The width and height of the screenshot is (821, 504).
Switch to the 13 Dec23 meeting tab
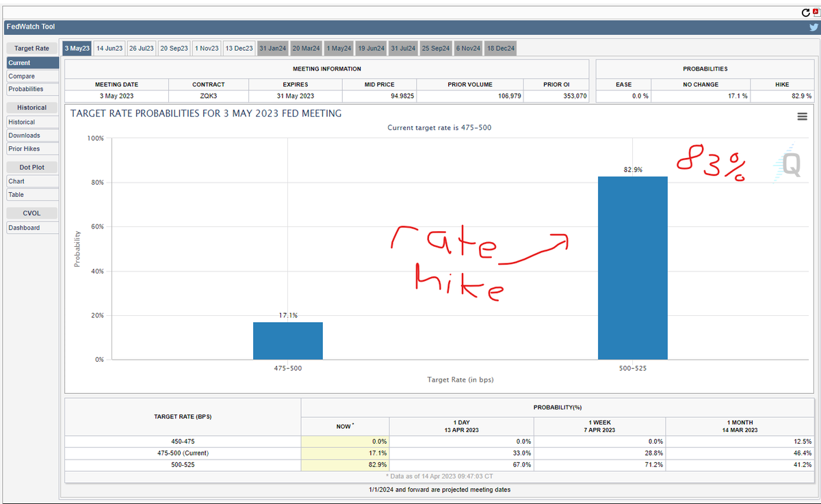coord(239,49)
